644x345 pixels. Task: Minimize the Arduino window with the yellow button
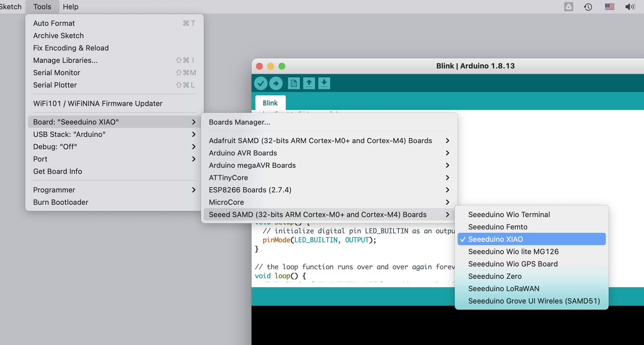pos(271,66)
